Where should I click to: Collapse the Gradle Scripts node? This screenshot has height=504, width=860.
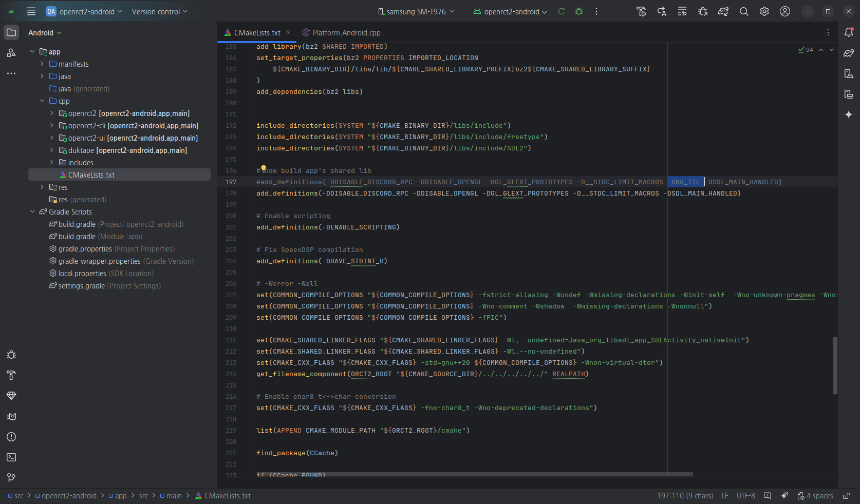pos(32,212)
